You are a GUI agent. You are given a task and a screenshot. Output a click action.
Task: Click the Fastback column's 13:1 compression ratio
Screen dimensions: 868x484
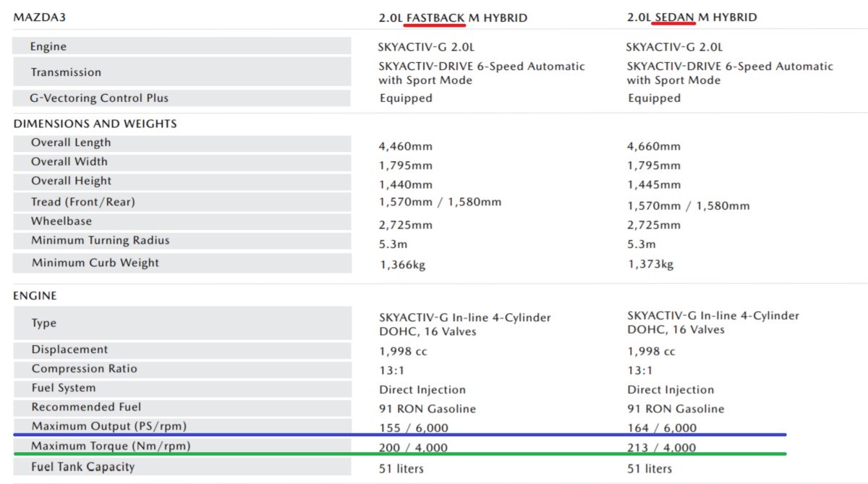click(x=391, y=370)
